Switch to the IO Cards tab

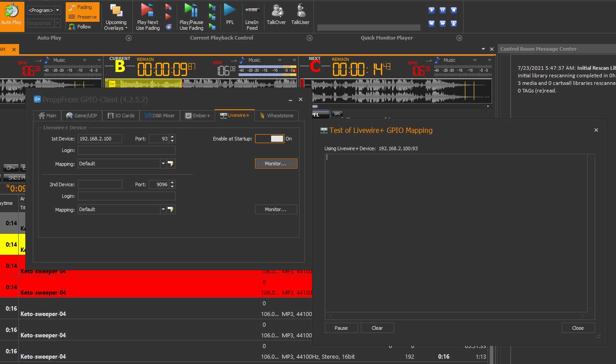(x=121, y=116)
